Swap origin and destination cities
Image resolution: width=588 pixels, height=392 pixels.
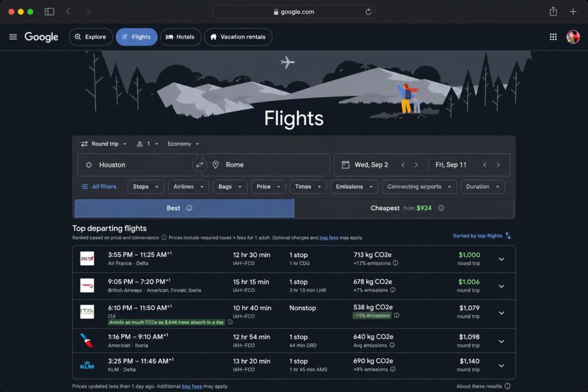click(x=199, y=165)
